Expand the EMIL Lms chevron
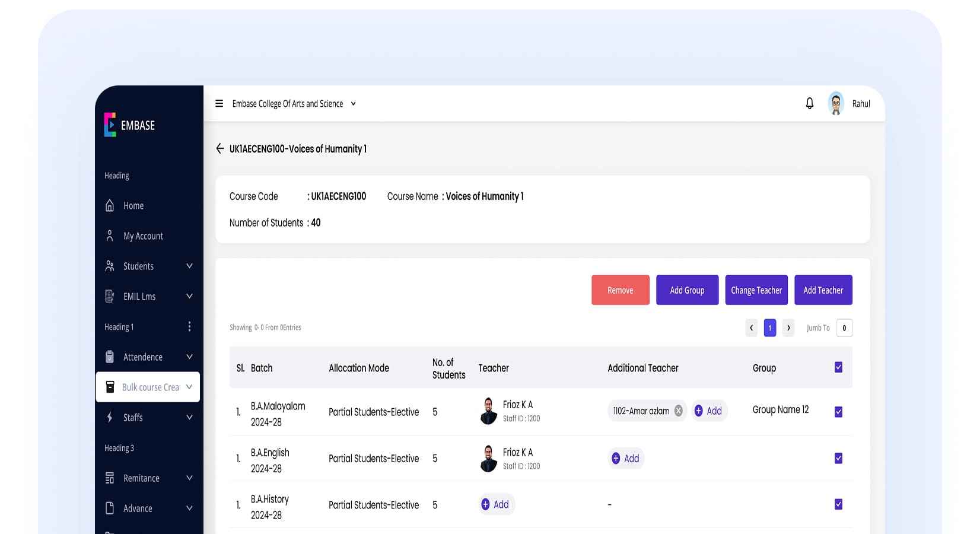Image resolution: width=980 pixels, height=534 pixels. (x=189, y=296)
